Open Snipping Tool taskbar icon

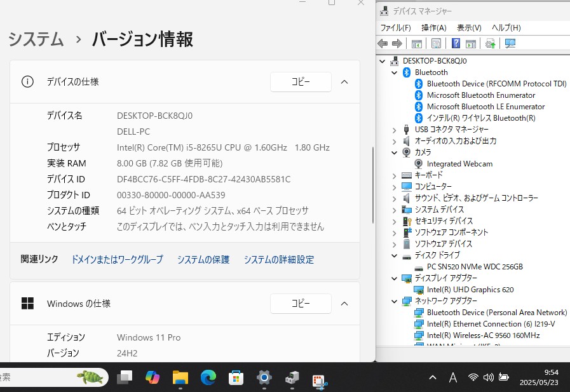tap(320, 381)
